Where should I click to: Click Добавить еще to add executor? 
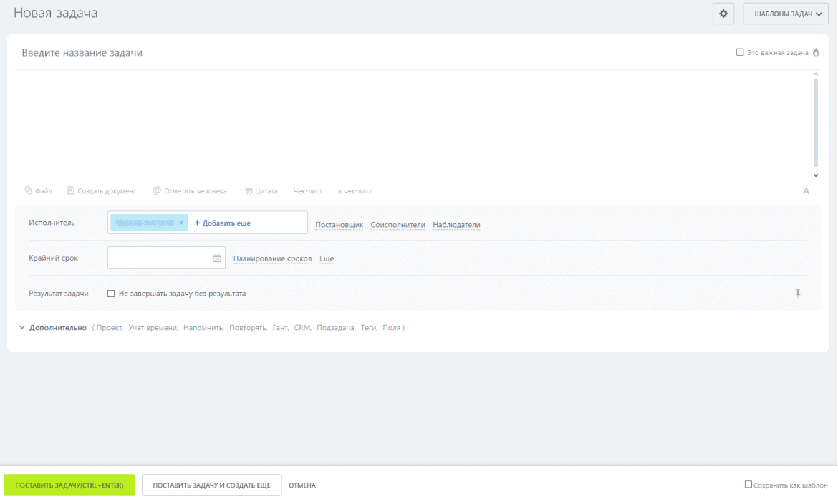tap(222, 223)
